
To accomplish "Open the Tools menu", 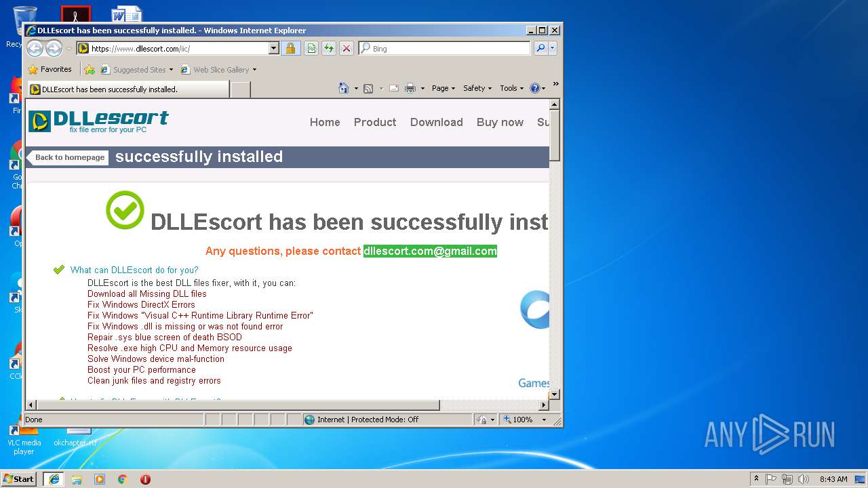I will coord(512,88).
